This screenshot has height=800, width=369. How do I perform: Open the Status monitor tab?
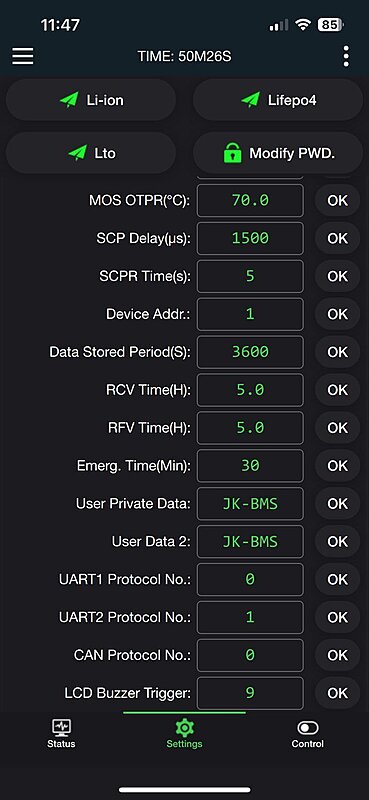(x=61, y=734)
